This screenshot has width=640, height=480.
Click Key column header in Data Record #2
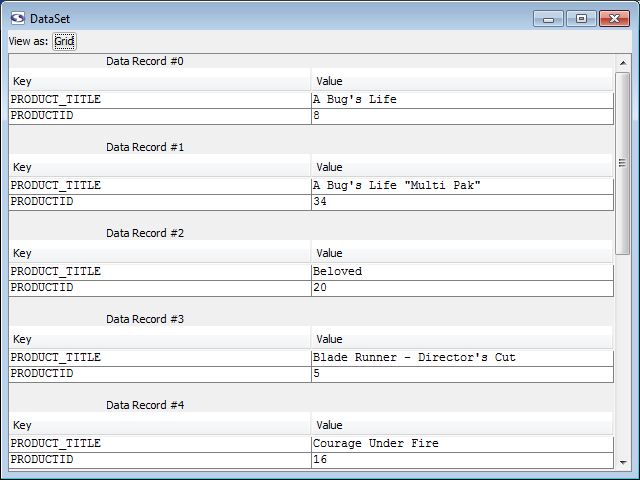[160, 253]
